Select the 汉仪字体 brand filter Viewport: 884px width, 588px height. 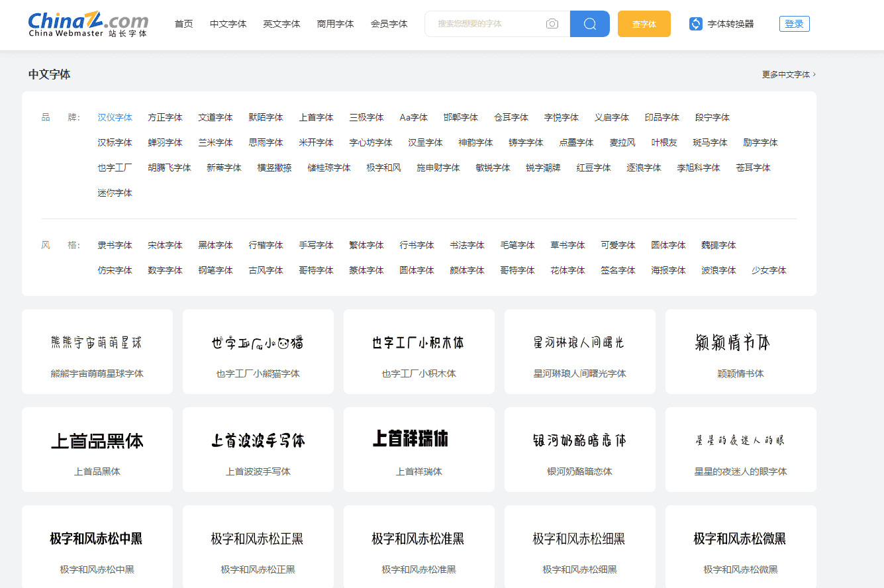coord(115,117)
